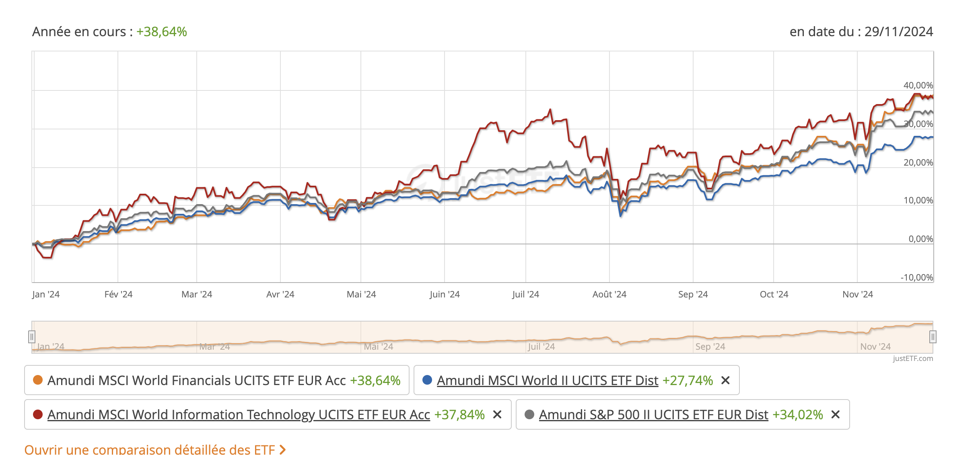This screenshot has width=980, height=455.
Task: Click the 20,00% y-axis label
Action: (x=918, y=162)
